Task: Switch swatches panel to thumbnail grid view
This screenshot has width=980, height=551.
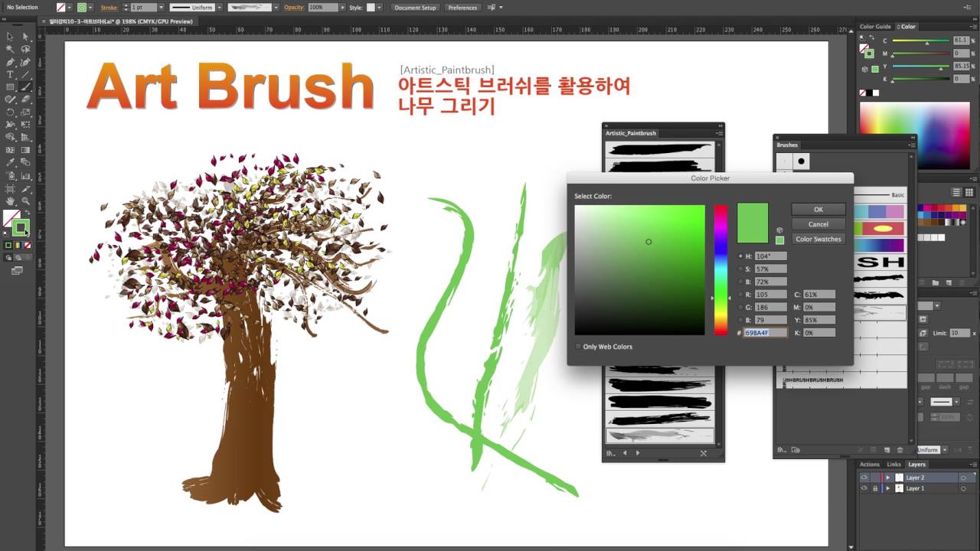Action: [969, 192]
